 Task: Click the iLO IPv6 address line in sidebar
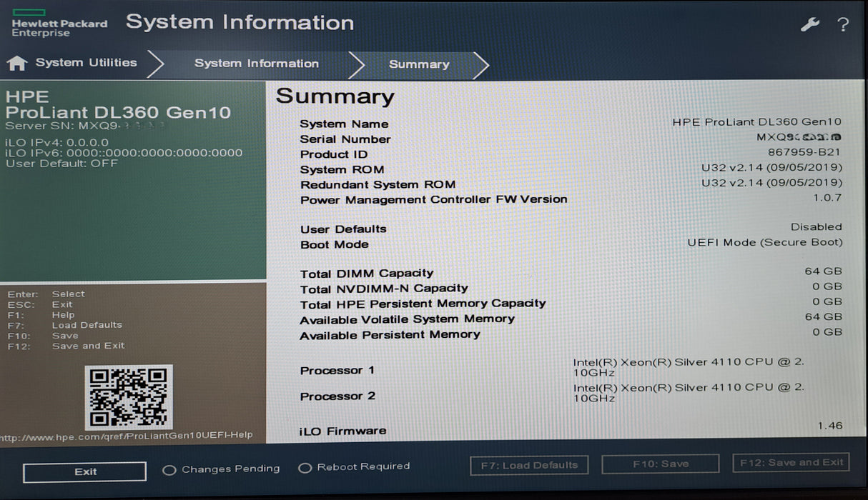click(x=124, y=153)
